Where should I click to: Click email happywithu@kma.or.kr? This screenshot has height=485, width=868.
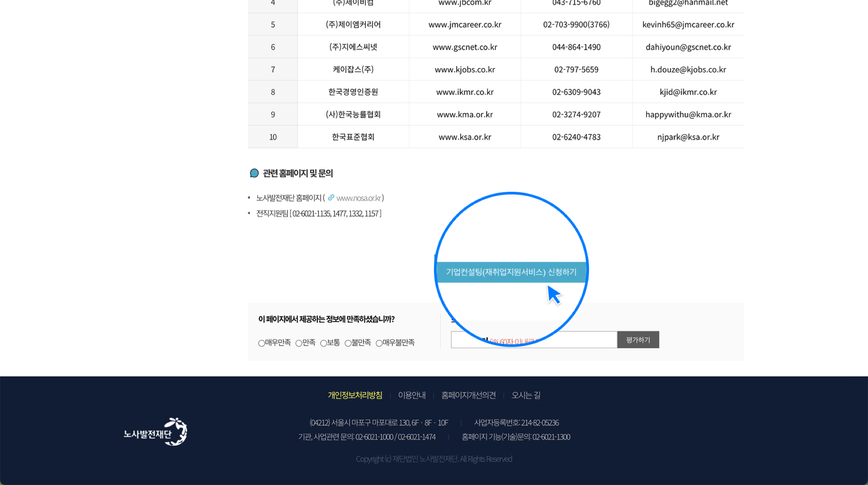point(688,114)
